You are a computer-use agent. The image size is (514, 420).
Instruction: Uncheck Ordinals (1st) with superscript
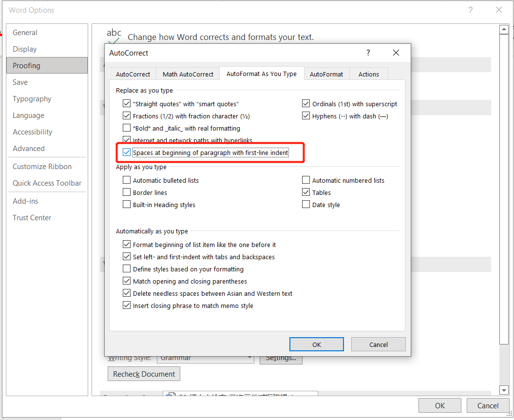click(306, 103)
